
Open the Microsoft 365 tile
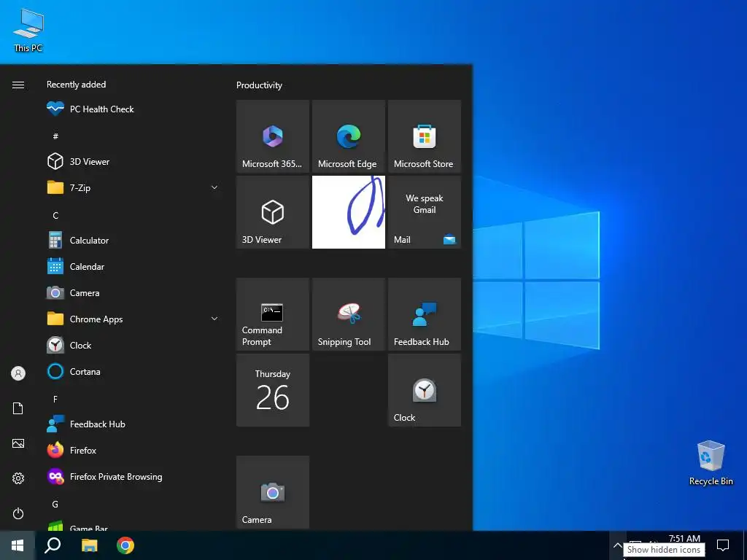[x=273, y=136]
